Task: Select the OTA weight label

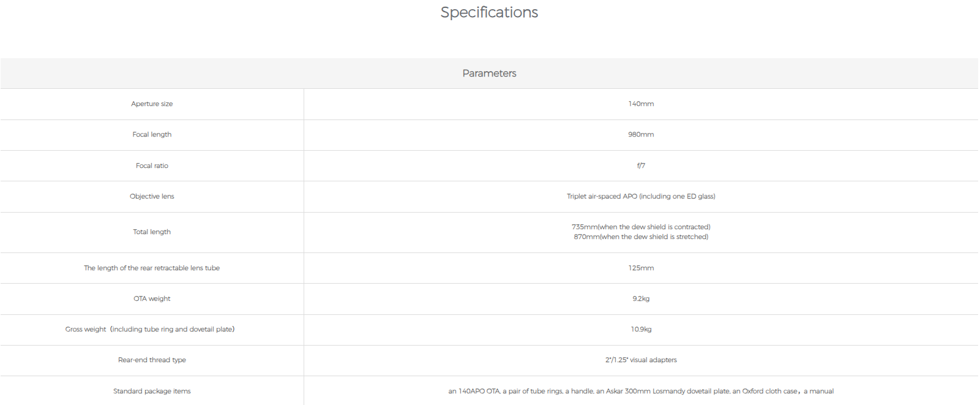Action: point(152,299)
